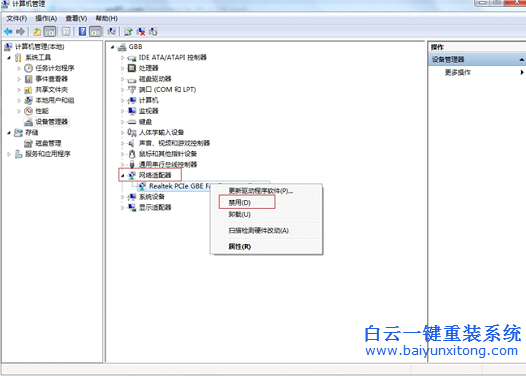The height and width of the screenshot is (376, 526).
Task: Click the uninstall device icon with red X
Action: coord(141,32)
